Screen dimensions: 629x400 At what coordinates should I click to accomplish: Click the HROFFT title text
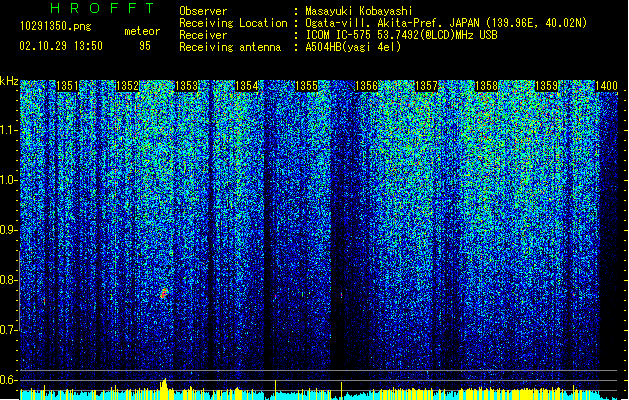(102, 8)
